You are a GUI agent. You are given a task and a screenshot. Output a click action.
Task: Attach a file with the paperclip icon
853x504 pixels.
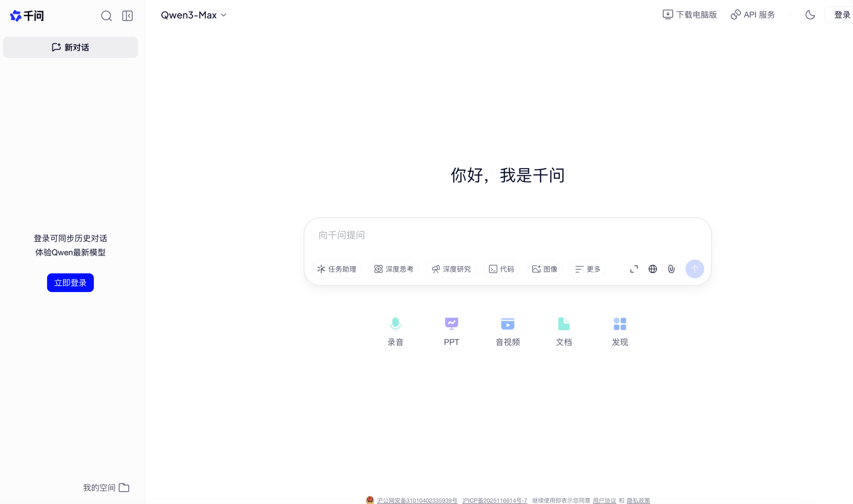coord(671,269)
